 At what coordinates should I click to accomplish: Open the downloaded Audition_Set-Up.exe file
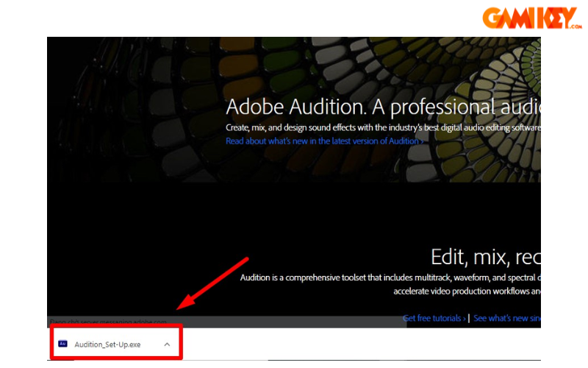click(x=107, y=344)
